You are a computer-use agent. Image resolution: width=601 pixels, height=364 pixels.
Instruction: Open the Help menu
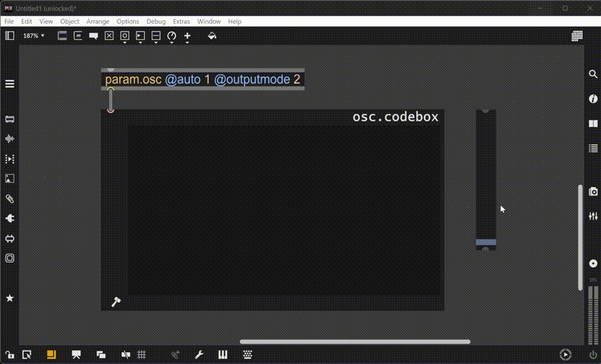point(235,21)
